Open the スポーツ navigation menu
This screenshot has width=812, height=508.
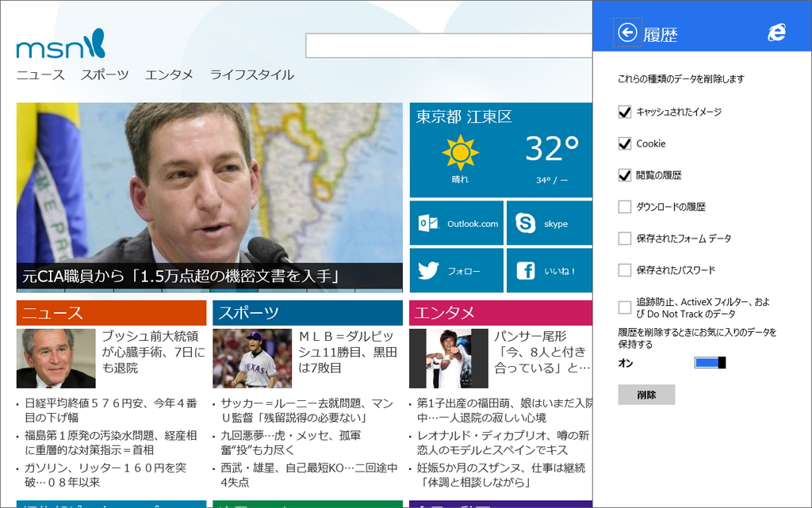(104, 74)
